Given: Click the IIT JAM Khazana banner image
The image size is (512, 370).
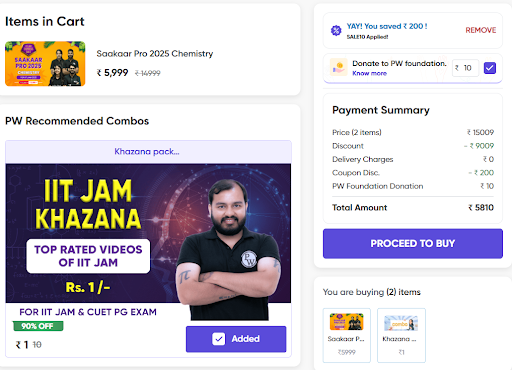Looking at the screenshot, I should tap(148, 233).
